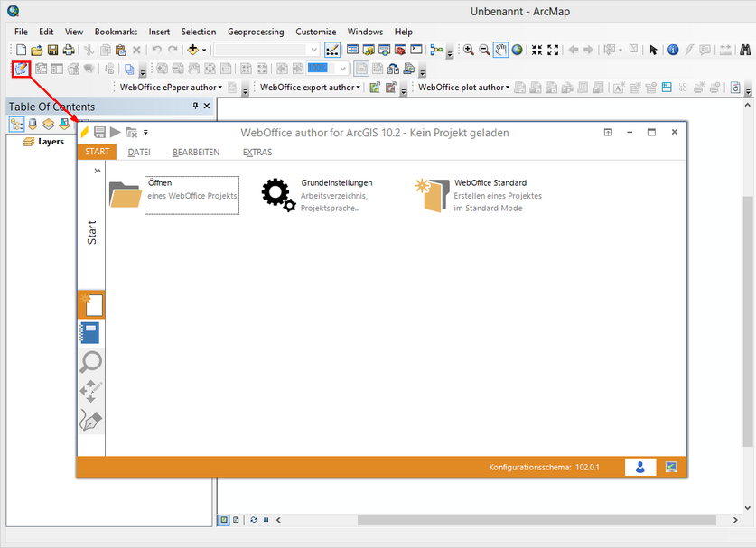Toggle the Pan tool in the ArcMap toolbar
756x548 pixels.
coord(500,51)
